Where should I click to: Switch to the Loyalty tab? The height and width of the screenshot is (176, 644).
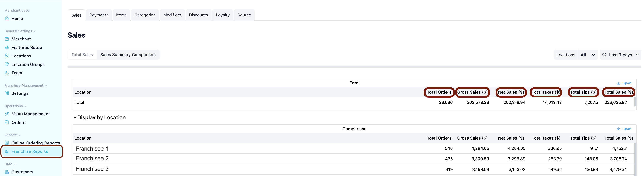click(222, 15)
